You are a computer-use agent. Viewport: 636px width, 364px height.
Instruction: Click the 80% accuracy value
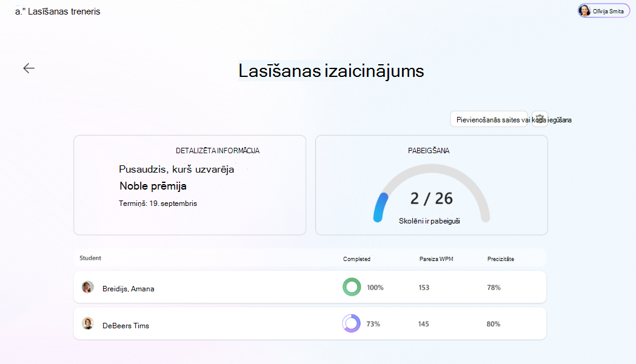pyautogui.click(x=494, y=324)
